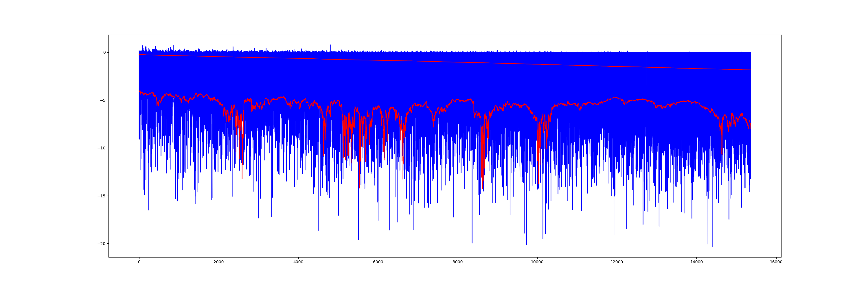Click the y-axis label −20
The image size is (868, 289).
102,244
